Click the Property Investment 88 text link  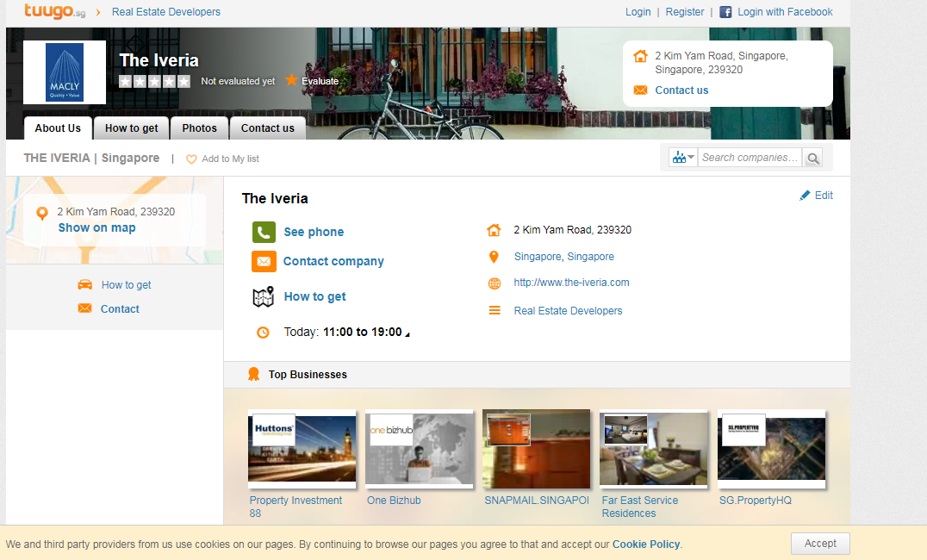tap(296, 507)
